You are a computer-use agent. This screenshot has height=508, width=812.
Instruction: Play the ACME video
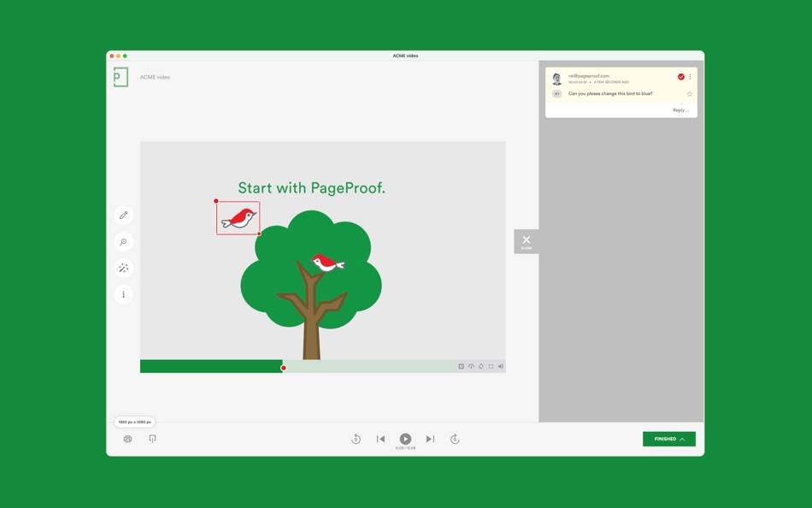[405, 439]
